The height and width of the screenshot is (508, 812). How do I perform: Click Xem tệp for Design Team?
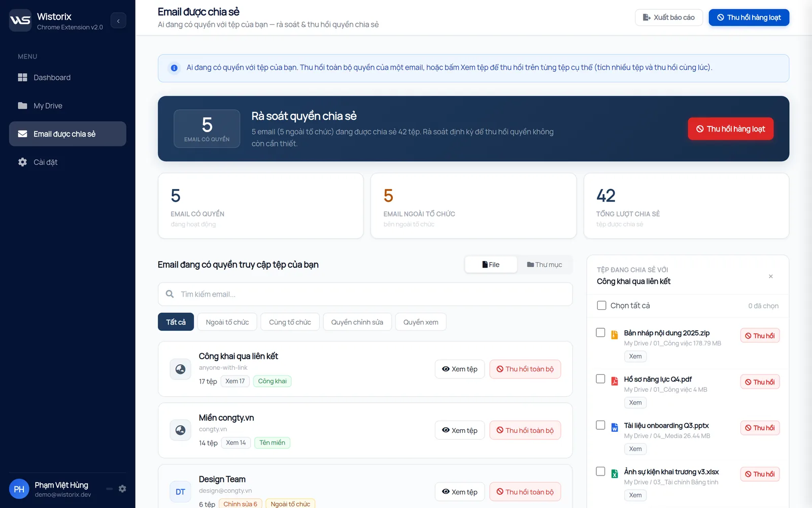[460, 492]
